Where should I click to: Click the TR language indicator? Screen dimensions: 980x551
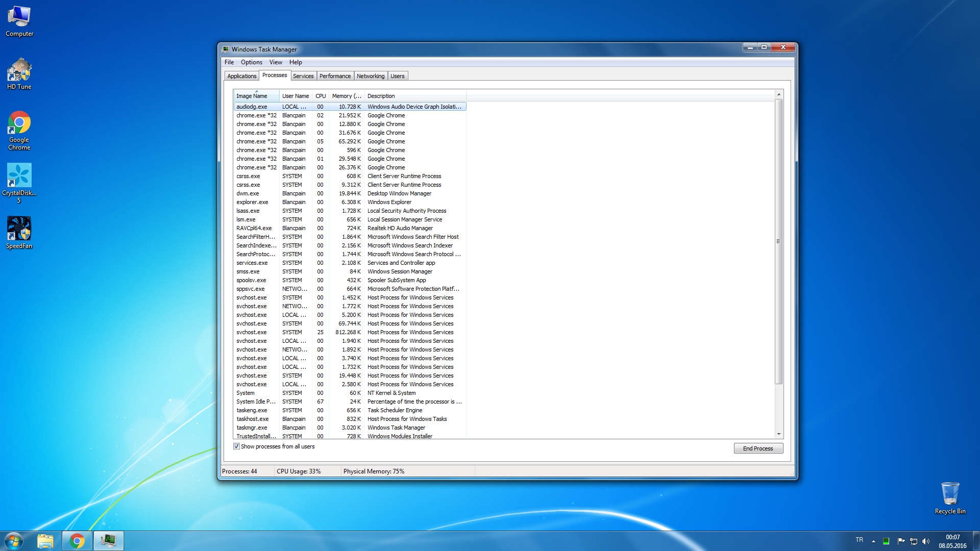[860, 540]
